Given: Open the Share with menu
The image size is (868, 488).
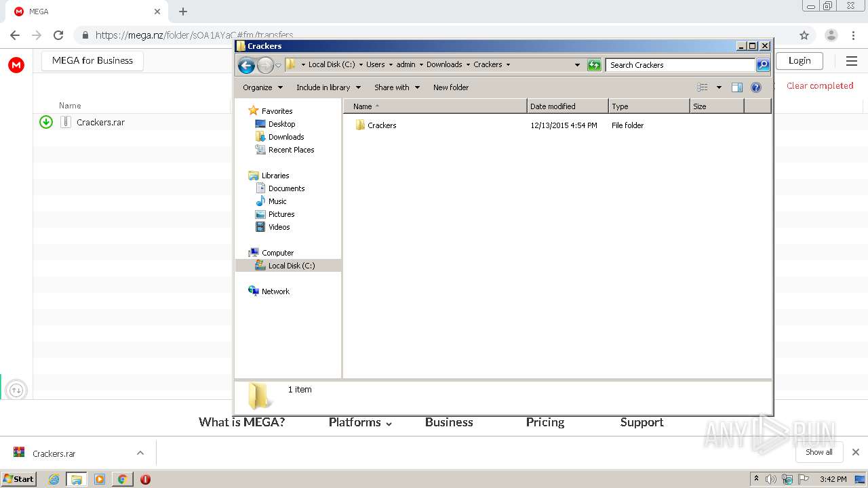Looking at the screenshot, I should coord(397,87).
